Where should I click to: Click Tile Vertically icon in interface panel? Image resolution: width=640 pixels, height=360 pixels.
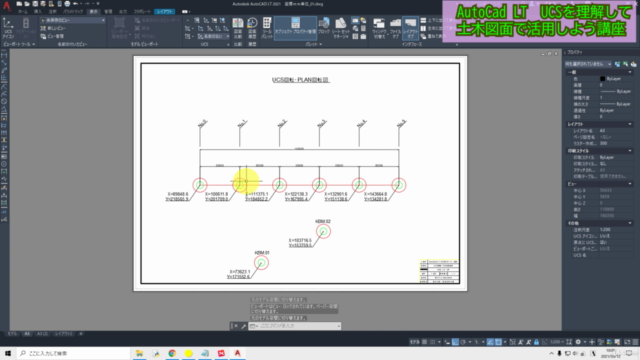[423, 28]
